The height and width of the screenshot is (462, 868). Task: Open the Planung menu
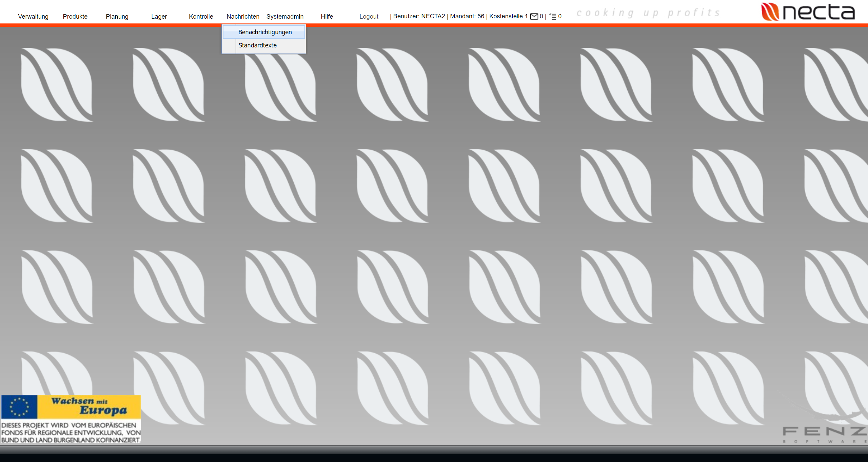point(117,17)
